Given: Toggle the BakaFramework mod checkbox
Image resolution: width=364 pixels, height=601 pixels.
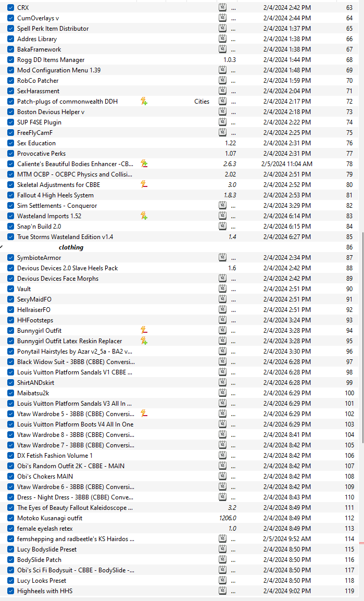Looking at the screenshot, I should 11,49.
